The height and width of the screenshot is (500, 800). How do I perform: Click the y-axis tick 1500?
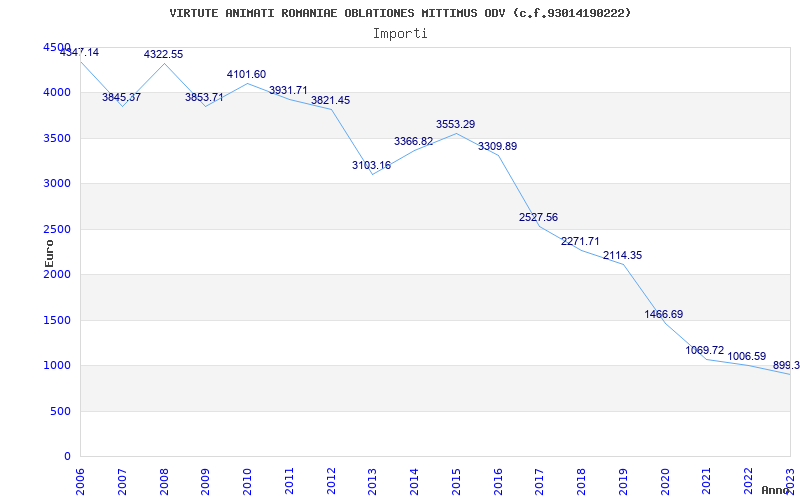click(x=57, y=320)
